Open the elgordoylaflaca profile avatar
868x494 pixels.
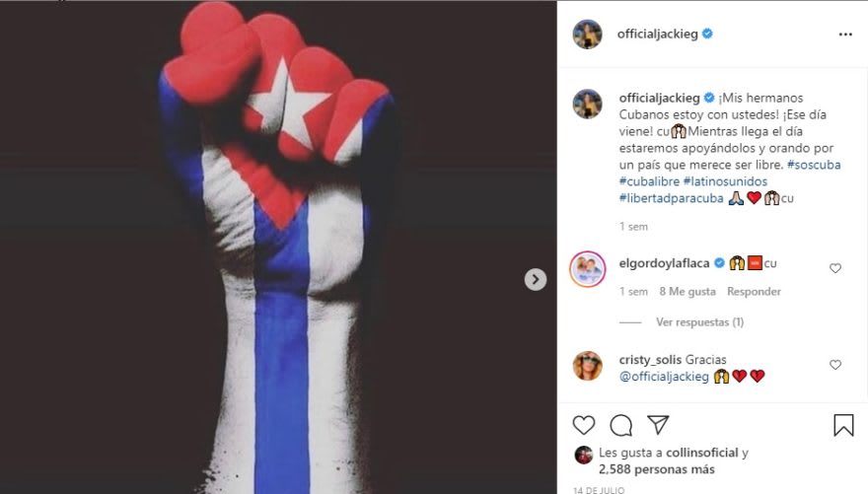coord(587,269)
